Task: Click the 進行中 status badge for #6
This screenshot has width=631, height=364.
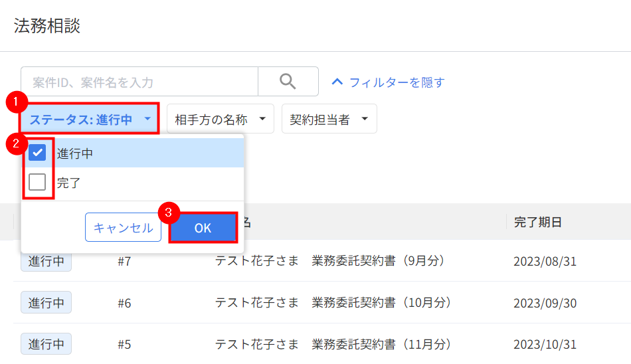Action: (x=46, y=302)
